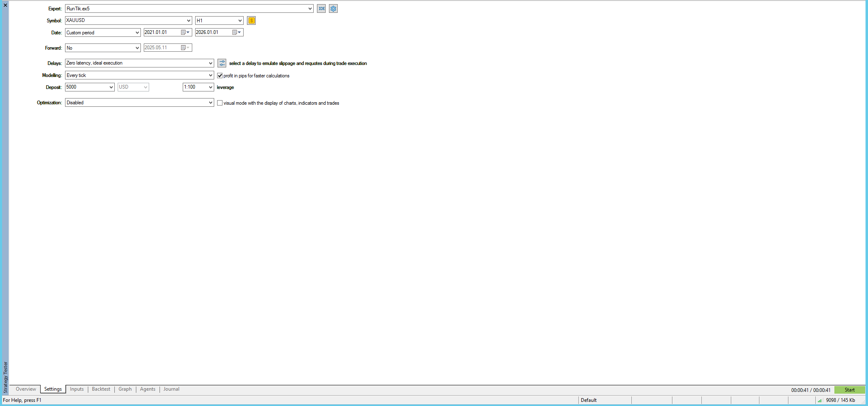The height and width of the screenshot is (406, 868).
Task: Close the Strategy Tester panel
Action: (x=5, y=5)
